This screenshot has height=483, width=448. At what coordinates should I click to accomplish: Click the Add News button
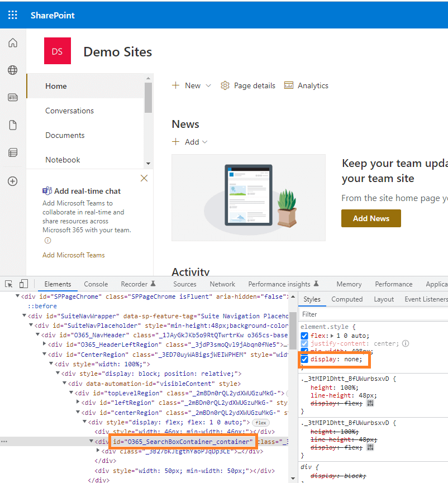point(371,218)
